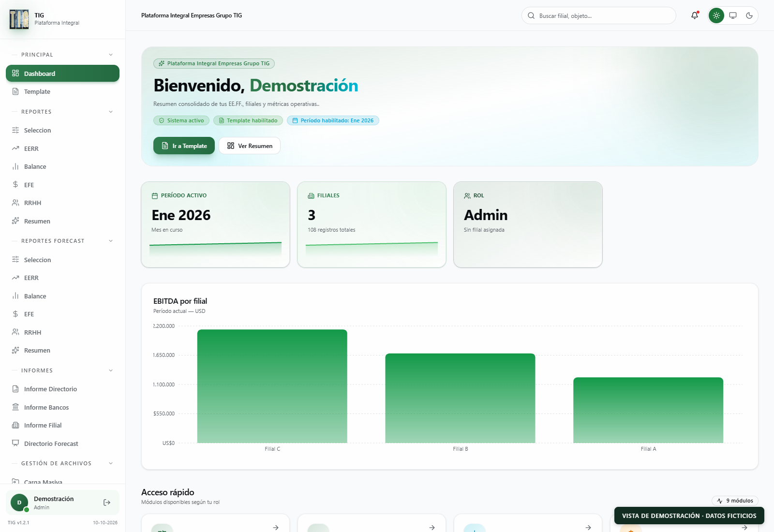
Task: Click the Filial C bar in chart
Action: (x=272, y=386)
